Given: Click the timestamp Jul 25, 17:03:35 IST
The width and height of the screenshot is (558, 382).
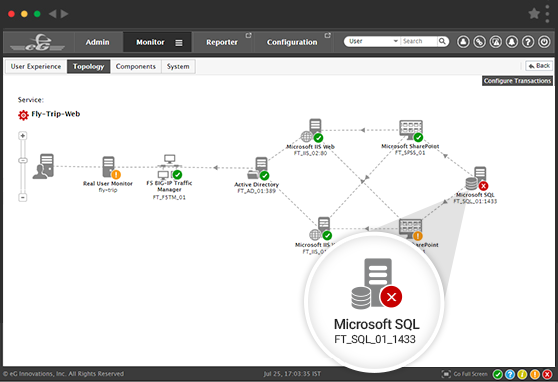Looking at the screenshot, I should pyautogui.click(x=292, y=374).
